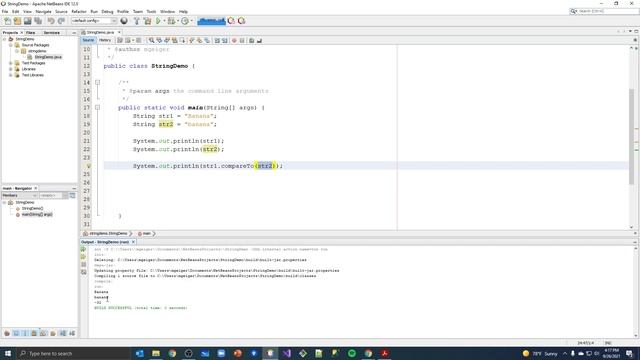The width and height of the screenshot is (640, 360).
Task: Open the Debug Project dropdown arrow
Action: coord(178,21)
